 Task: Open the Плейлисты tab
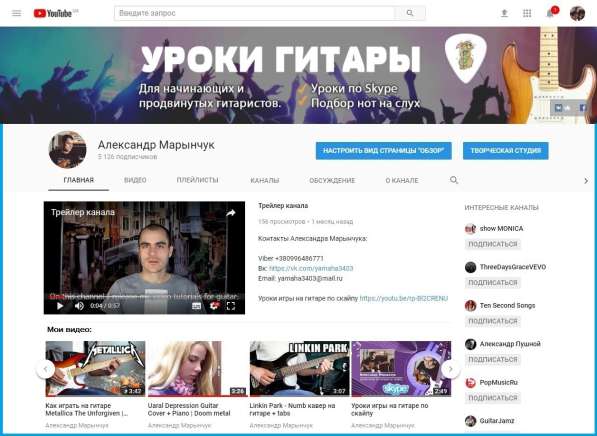click(197, 180)
